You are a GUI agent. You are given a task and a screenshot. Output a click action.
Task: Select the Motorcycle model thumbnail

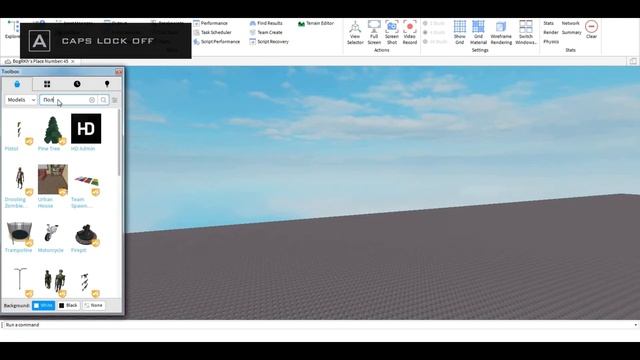click(x=53, y=233)
